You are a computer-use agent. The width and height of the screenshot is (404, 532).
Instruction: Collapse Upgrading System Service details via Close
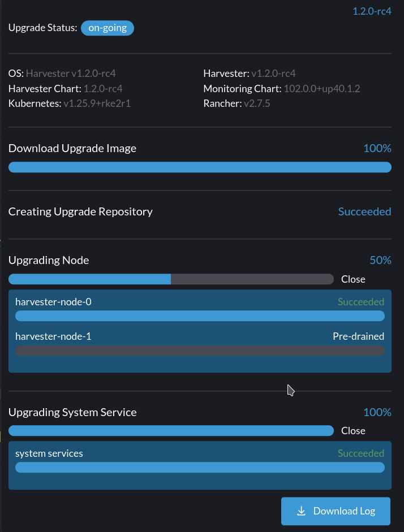(x=353, y=430)
